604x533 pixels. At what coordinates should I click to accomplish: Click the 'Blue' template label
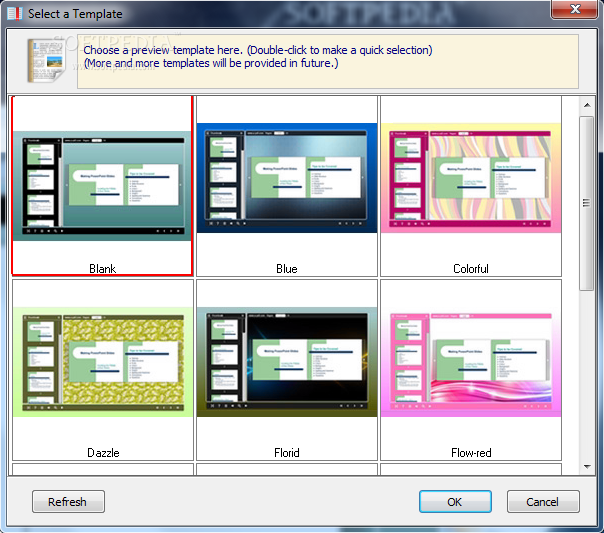[287, 268]
